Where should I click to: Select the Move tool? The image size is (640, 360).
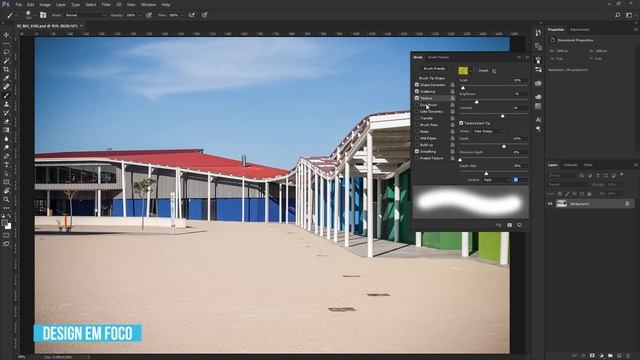6,35
